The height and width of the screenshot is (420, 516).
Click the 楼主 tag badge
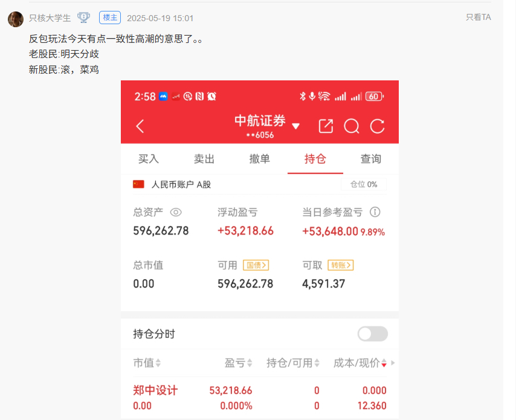(110, 18)
